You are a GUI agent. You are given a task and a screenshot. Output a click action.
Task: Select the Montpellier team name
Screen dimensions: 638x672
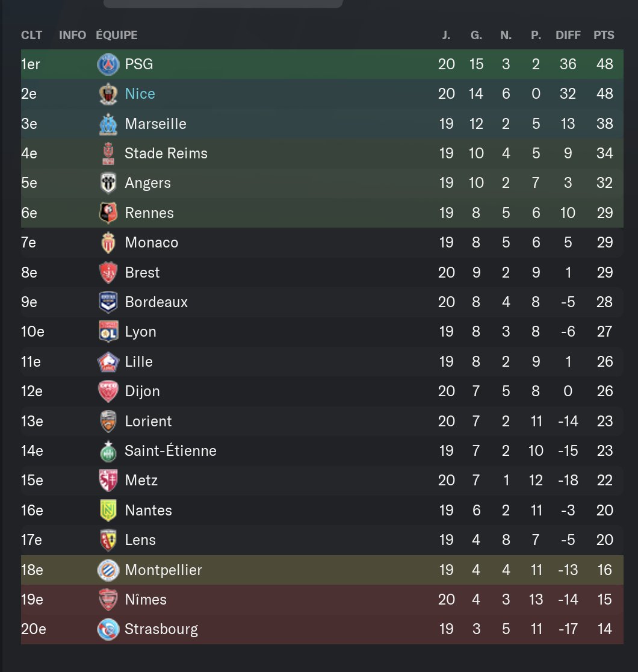163,570
